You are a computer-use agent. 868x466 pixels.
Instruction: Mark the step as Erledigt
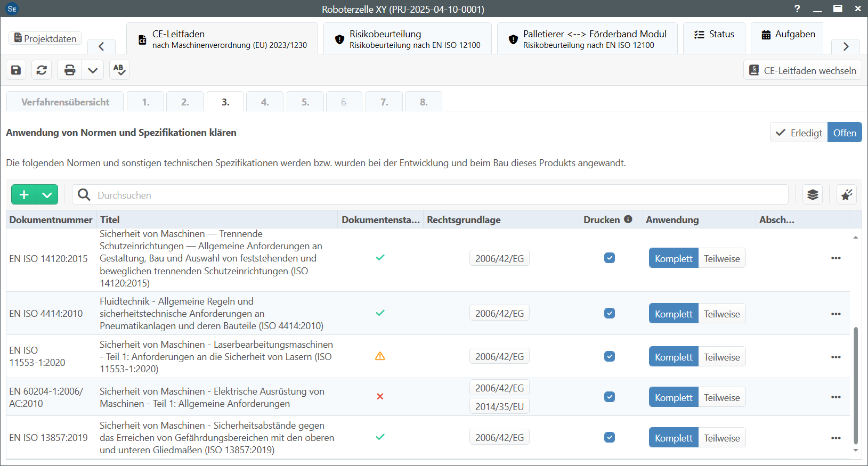pyautogui.click(x=799, y=133)
